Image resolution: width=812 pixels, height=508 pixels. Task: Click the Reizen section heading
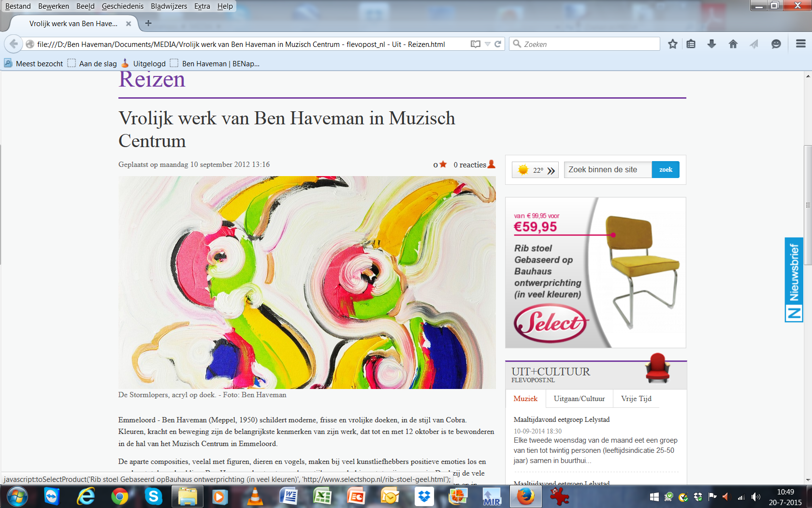152,79
